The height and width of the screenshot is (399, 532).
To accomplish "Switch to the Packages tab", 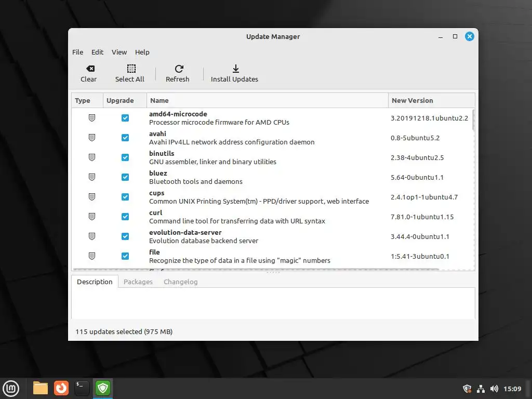I will 138,282.
